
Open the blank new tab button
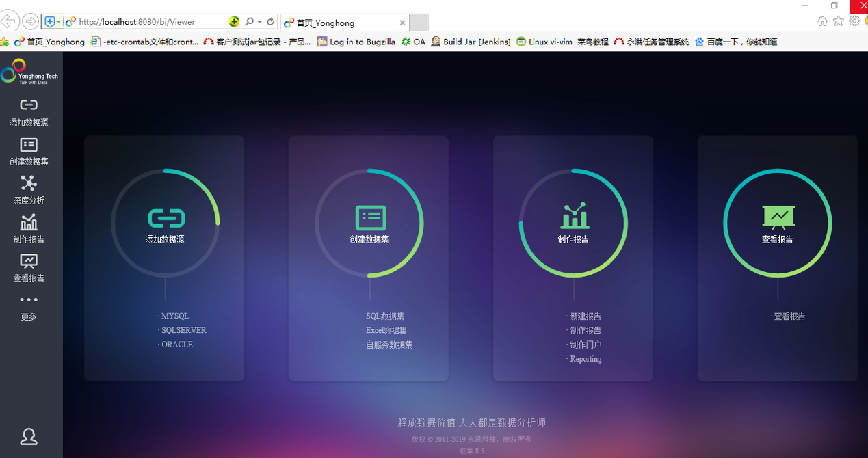(x=419, y=23)
